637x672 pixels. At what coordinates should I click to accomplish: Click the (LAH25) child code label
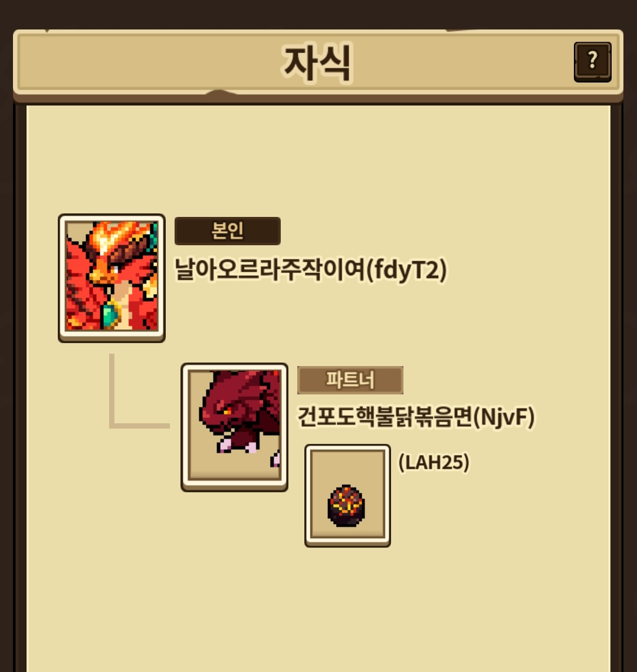tap(434, 462)
